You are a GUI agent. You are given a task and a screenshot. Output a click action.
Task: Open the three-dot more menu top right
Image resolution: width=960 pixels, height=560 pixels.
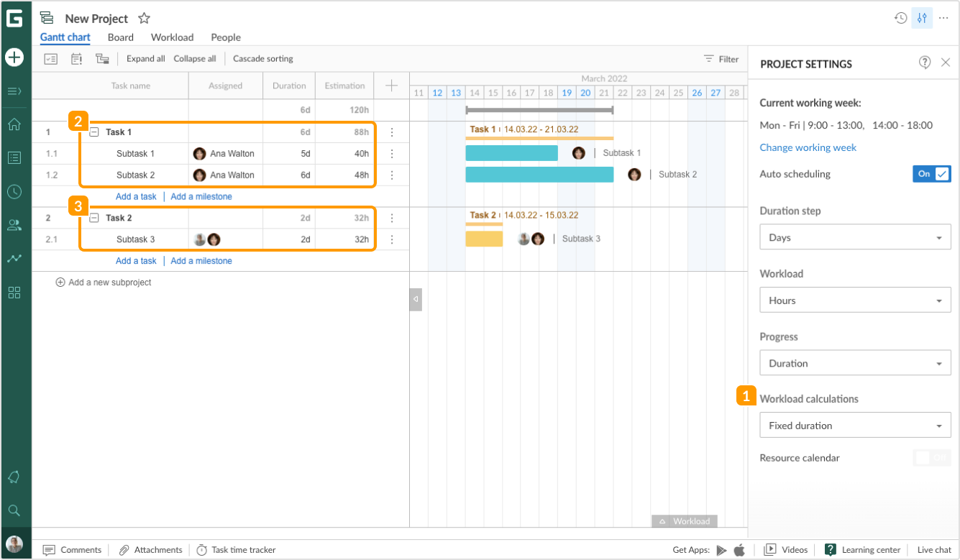coord(944,18)
